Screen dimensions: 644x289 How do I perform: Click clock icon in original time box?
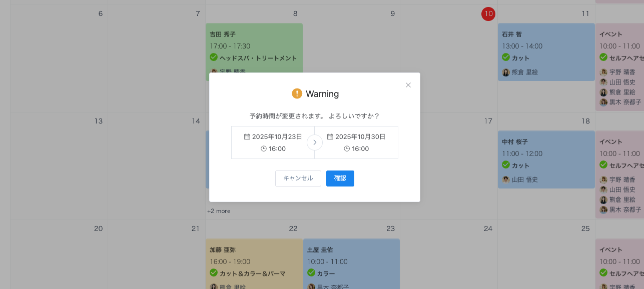tap(264, 149)
